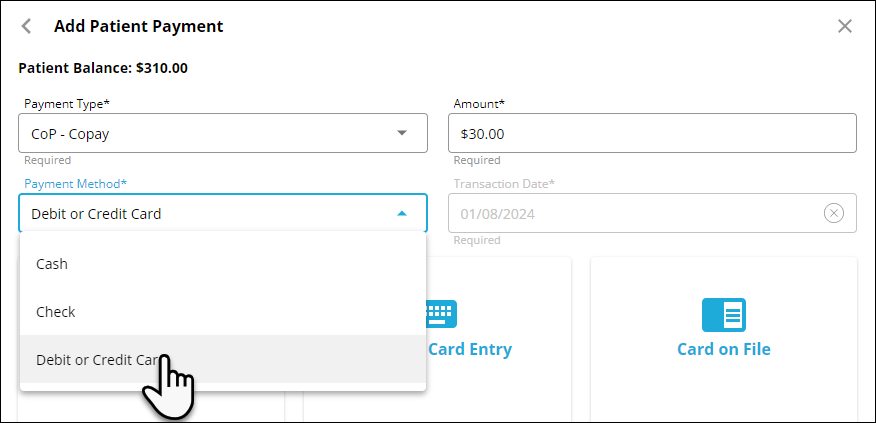Click the Card on File icon
876x423 pixels.
[x=723, y=314]
